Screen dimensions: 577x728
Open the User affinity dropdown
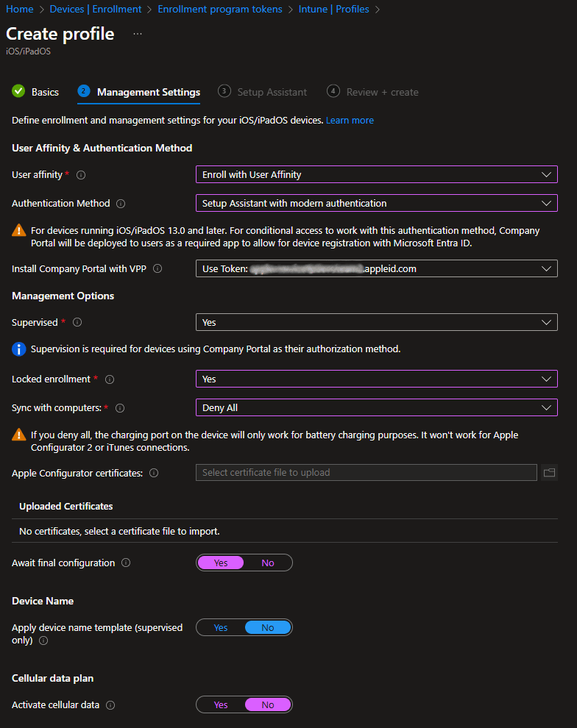coord(376,174)
